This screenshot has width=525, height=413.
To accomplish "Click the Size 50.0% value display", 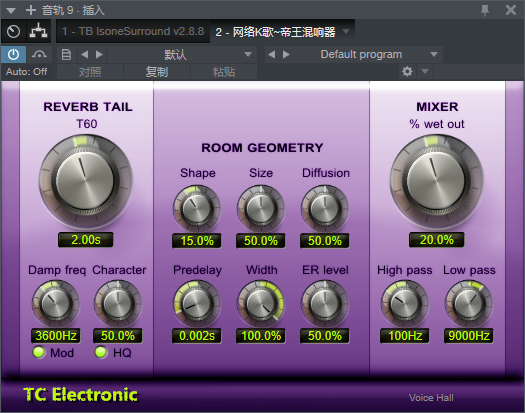I will 261,241.
